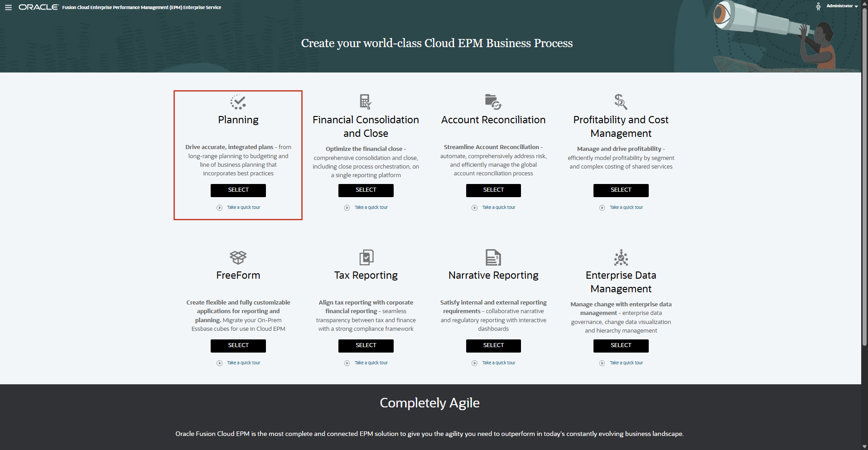Click Narrative Reporting tour play icon
The width and height of the screenshot is (868, 450).
pos(474,363)
